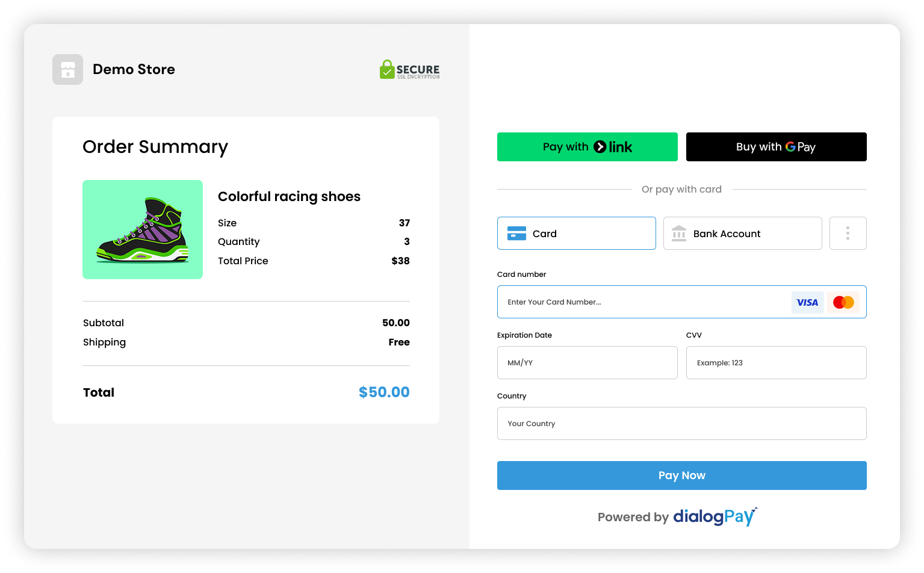The image size is (924, 573).
Task: Click the racing shoe product thumbnail
Action: coord(143,229)
